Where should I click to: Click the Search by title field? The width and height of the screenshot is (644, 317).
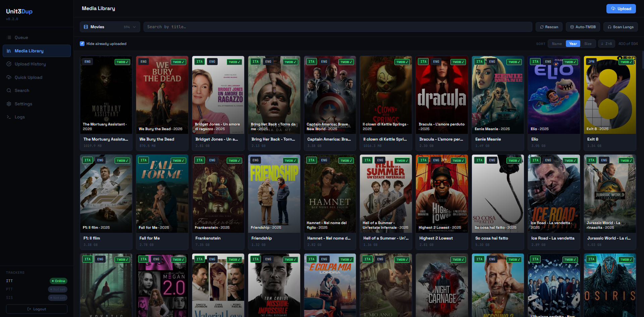337,27
